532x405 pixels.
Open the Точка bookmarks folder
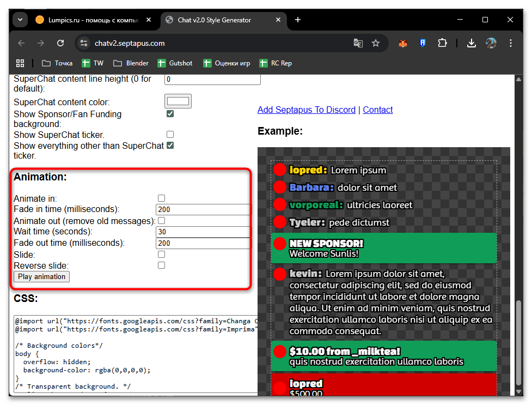click(57, 63)
